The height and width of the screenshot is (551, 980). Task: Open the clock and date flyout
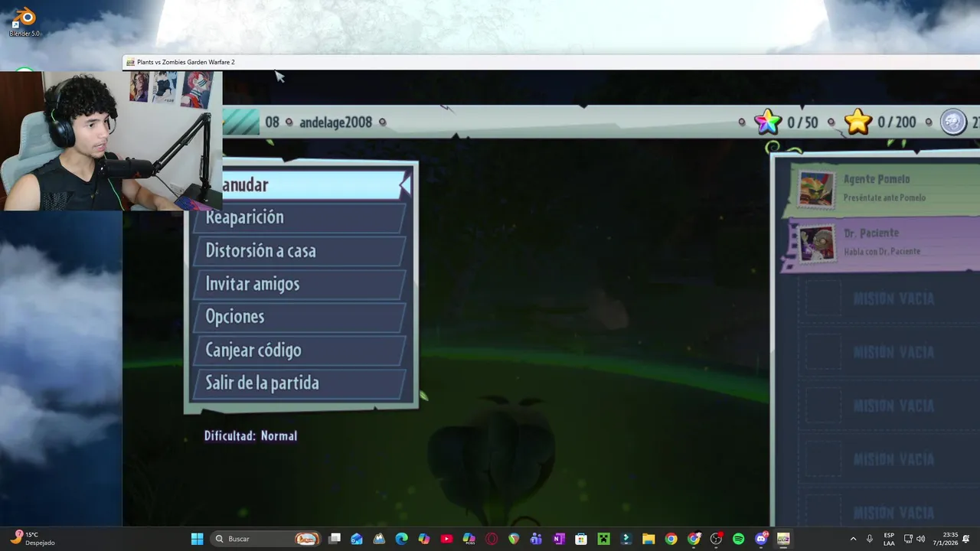coord(945,539)
